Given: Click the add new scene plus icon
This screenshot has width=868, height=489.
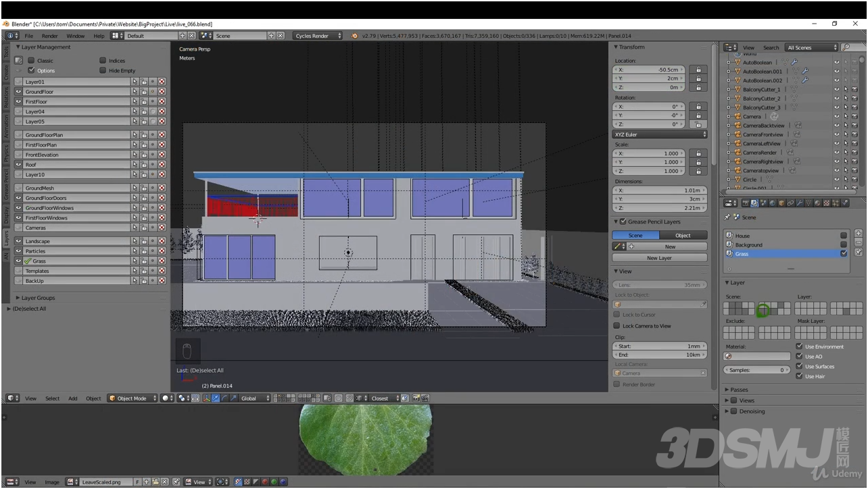Looking at the screenshot, I should pyautogui.click(x=272, y=36).
